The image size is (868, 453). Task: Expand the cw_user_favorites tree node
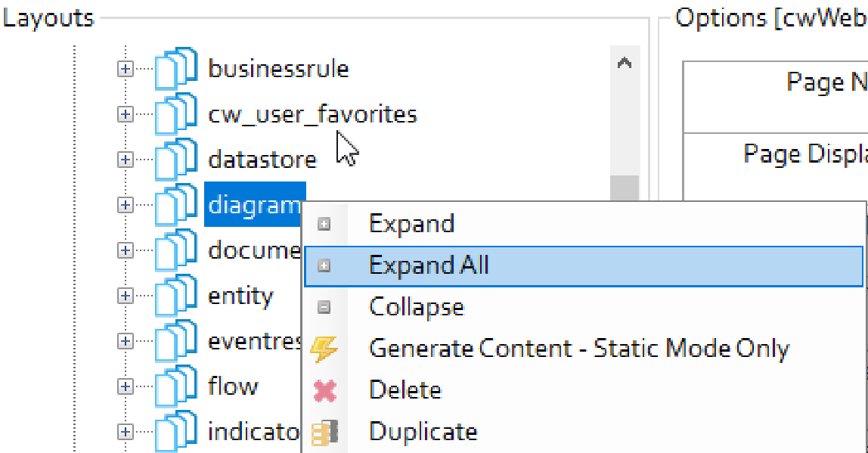point(126,114)
